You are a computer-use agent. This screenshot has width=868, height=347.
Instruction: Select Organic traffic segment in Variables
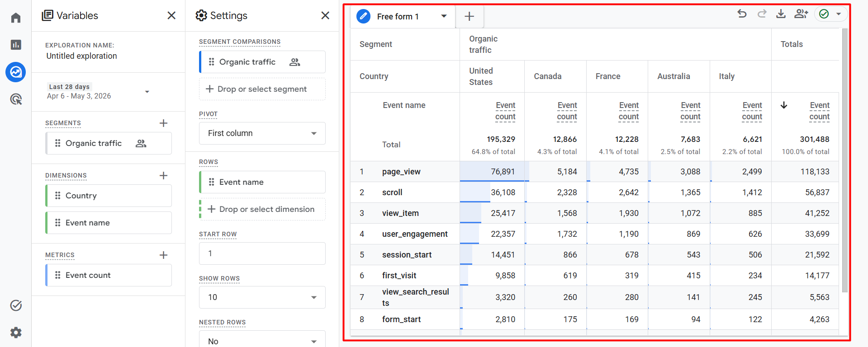tap(109, 143)
